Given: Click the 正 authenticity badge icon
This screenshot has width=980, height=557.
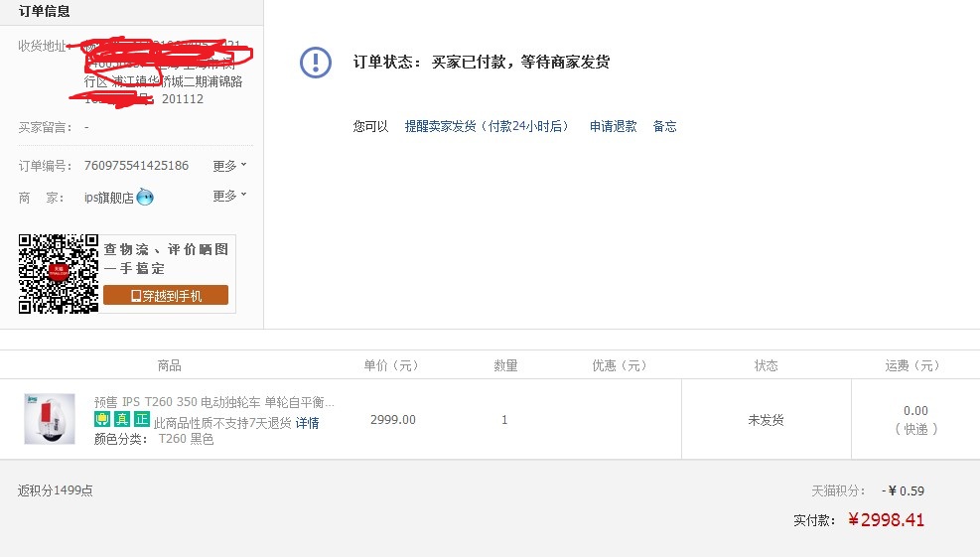Looking at the screenshot, I should pyautogui.click(x=142, y=419).
